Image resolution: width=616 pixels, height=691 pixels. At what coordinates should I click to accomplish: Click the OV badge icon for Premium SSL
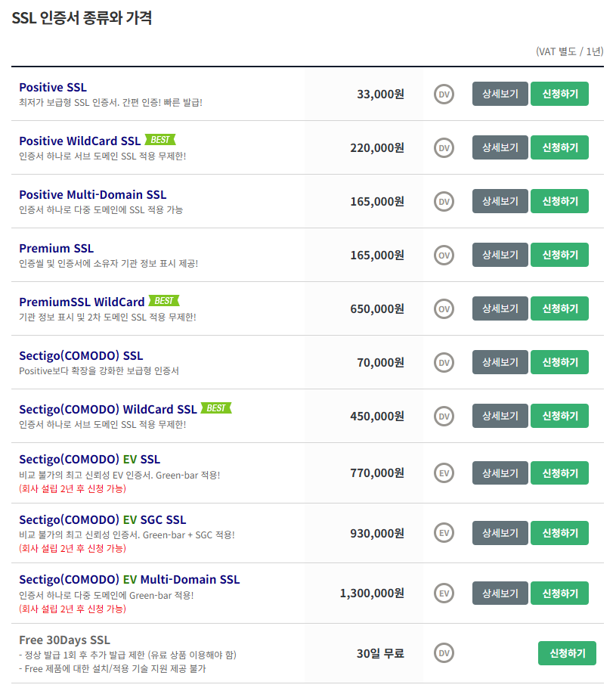pos(444,256)
